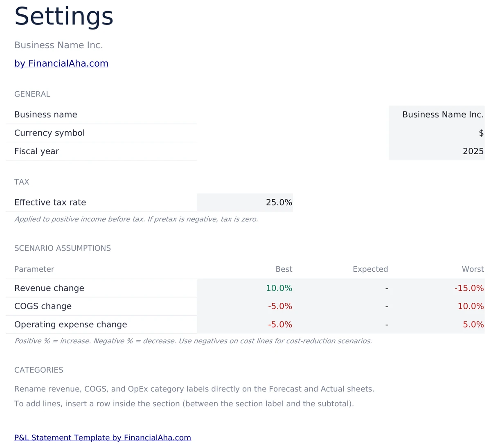Click the COGS change Best cell

pos(280,306)
